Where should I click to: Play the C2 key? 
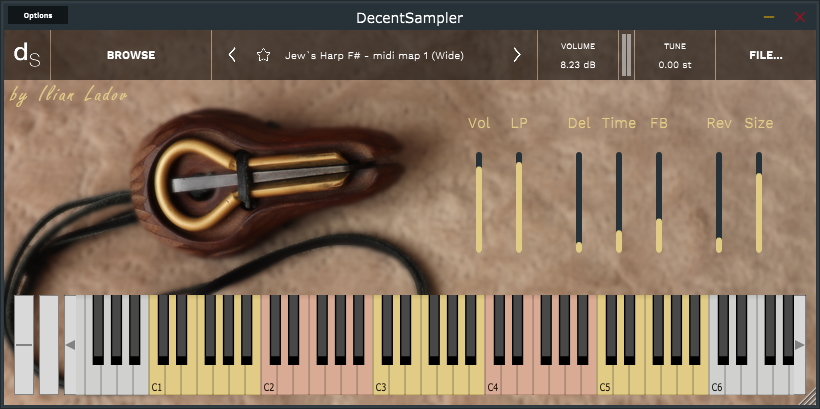click(x=269, y=381)
